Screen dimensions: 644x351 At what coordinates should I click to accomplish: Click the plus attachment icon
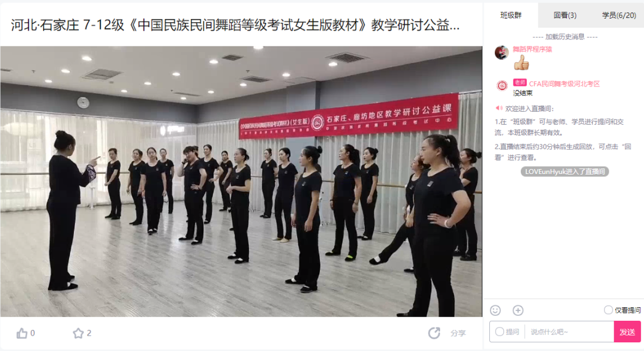coord(518,310)
